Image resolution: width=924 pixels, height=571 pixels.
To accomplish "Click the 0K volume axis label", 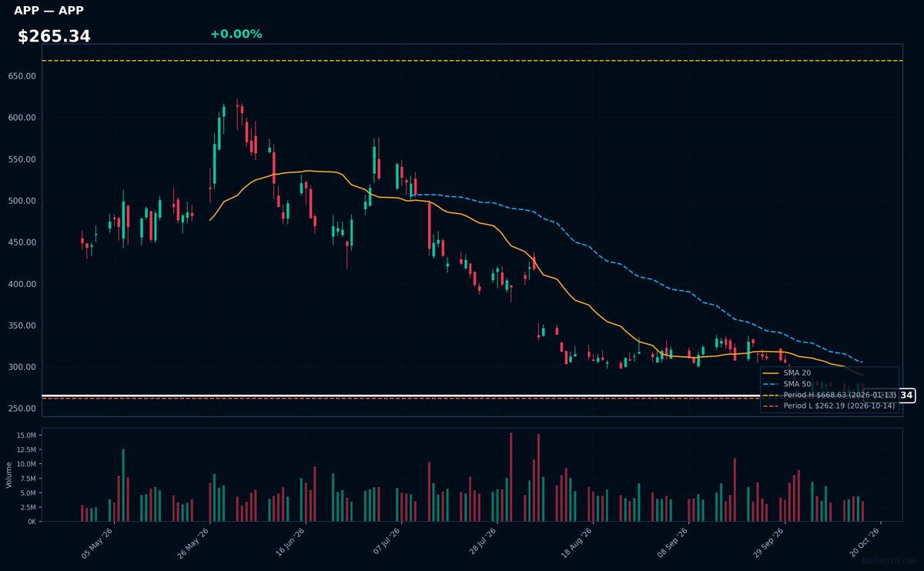I will point(32,522).
